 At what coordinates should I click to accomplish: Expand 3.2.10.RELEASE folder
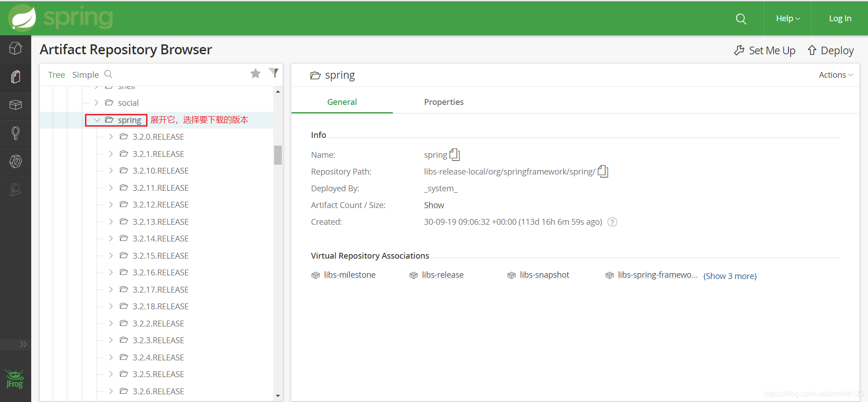point(111,170)
